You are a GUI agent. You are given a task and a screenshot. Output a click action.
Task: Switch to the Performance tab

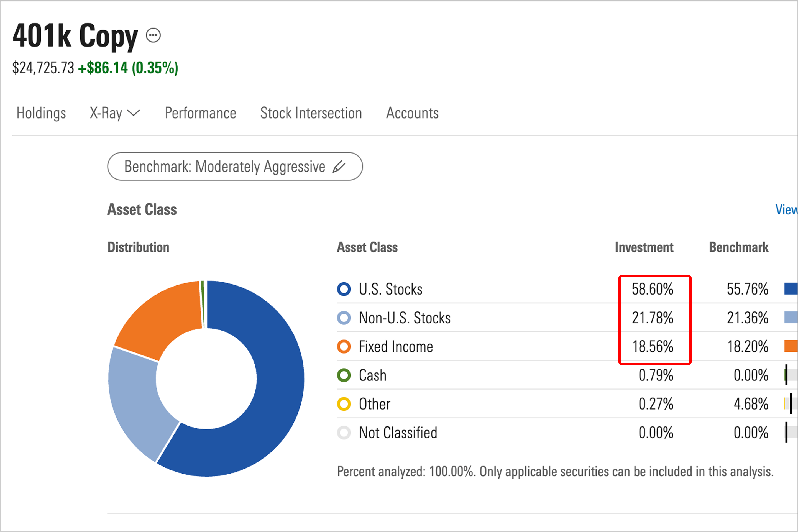[201, 113]
